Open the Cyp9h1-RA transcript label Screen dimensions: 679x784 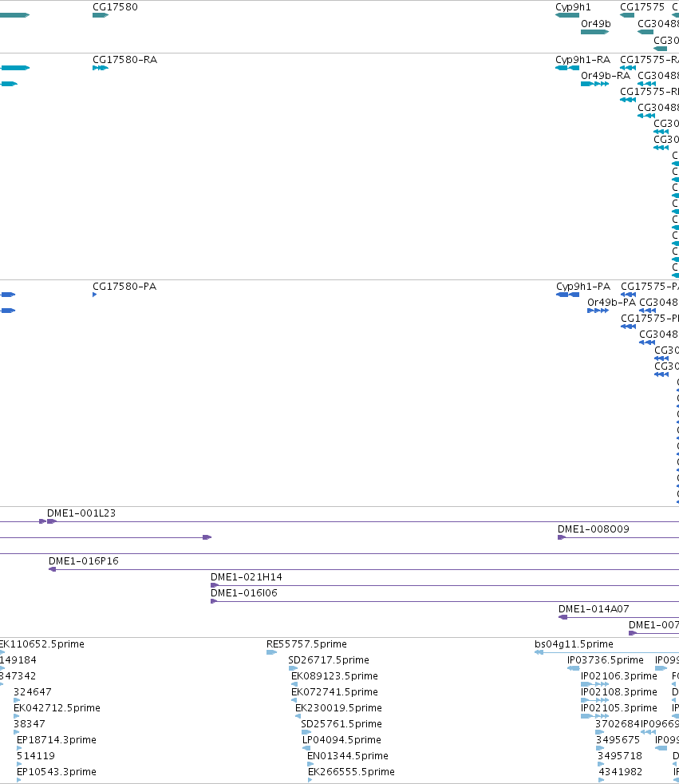582,60
